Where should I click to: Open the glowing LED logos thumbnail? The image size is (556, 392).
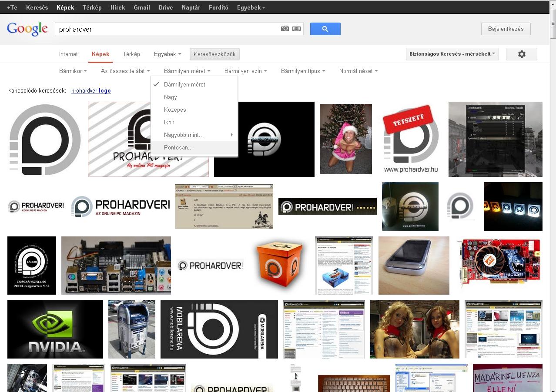click(x=513, y=206)
